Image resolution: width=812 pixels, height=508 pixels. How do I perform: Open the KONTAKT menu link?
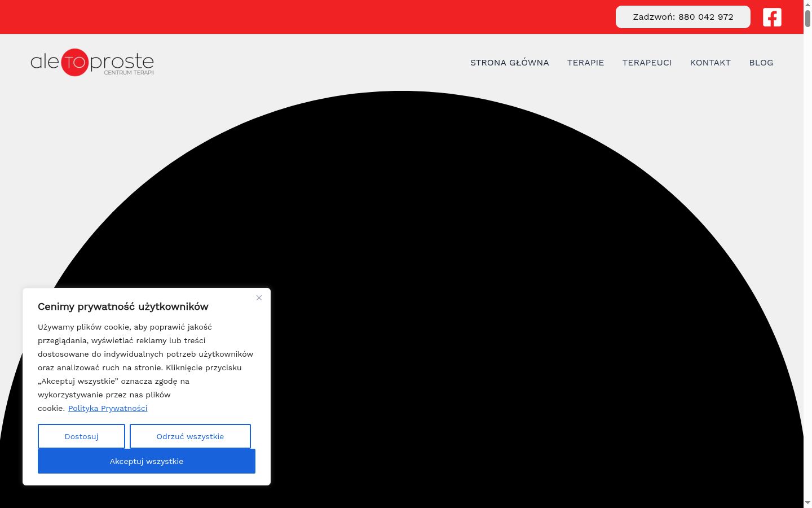point(710,63)
